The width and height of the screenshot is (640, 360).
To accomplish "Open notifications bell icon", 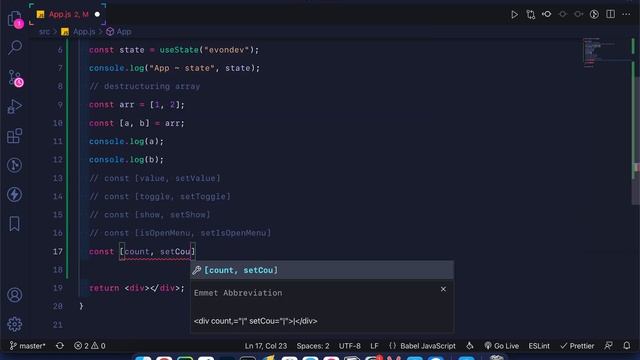I will pyautogui.click(x=627, y=346).
